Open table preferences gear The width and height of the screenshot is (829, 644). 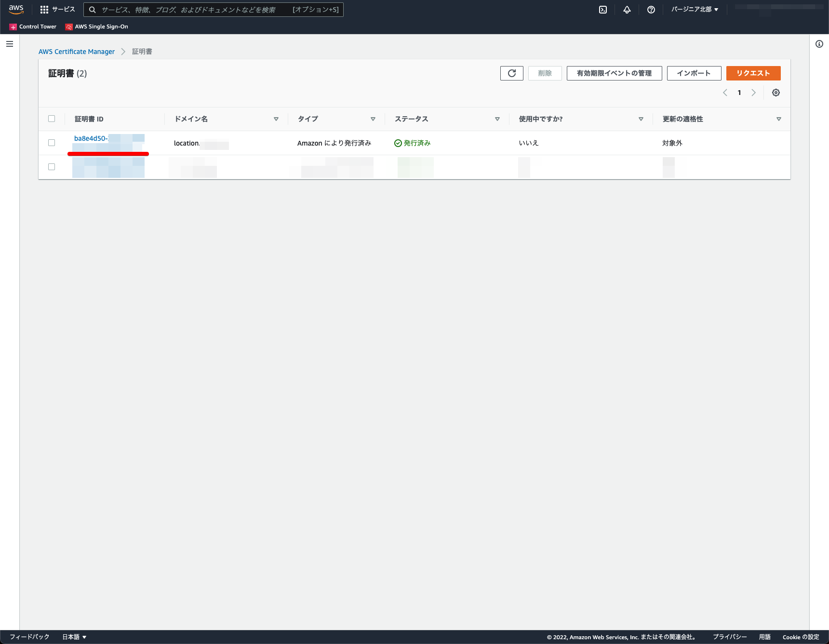point(776,93)
